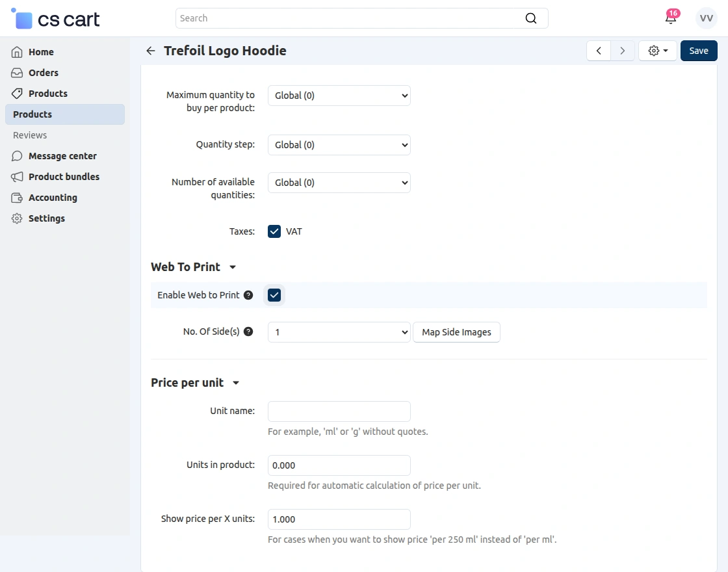This screenshot has height=572, width=728.
Task: Open the Message center chat icon
Action: coord(17,156)
